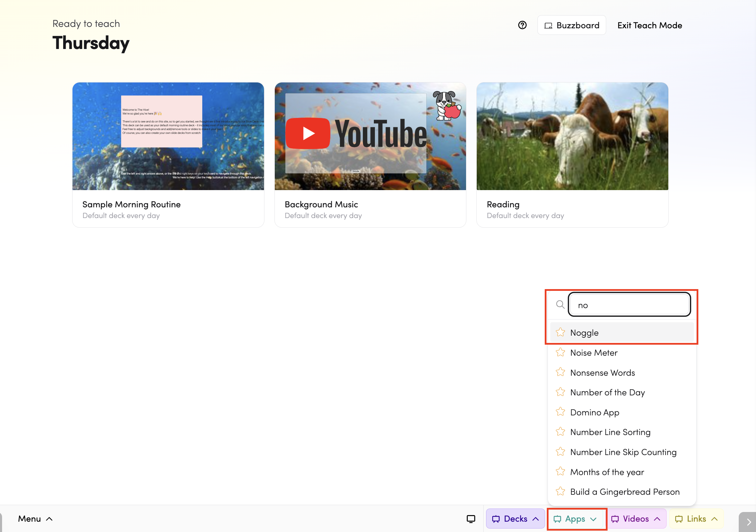
Task: Mark Number of the Day as favorite
Action: coord(560,392)
